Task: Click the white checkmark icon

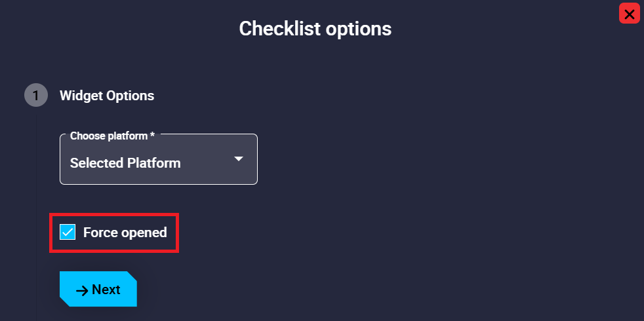Action: pos(68,232)
